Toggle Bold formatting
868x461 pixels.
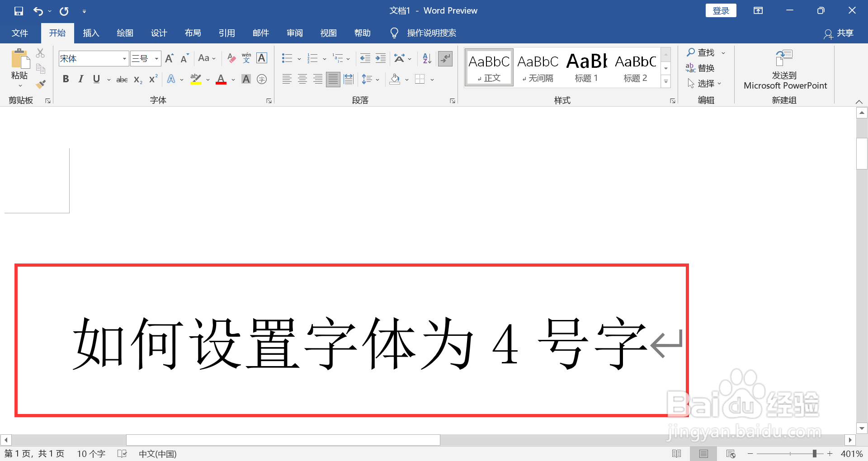(66, 79)
